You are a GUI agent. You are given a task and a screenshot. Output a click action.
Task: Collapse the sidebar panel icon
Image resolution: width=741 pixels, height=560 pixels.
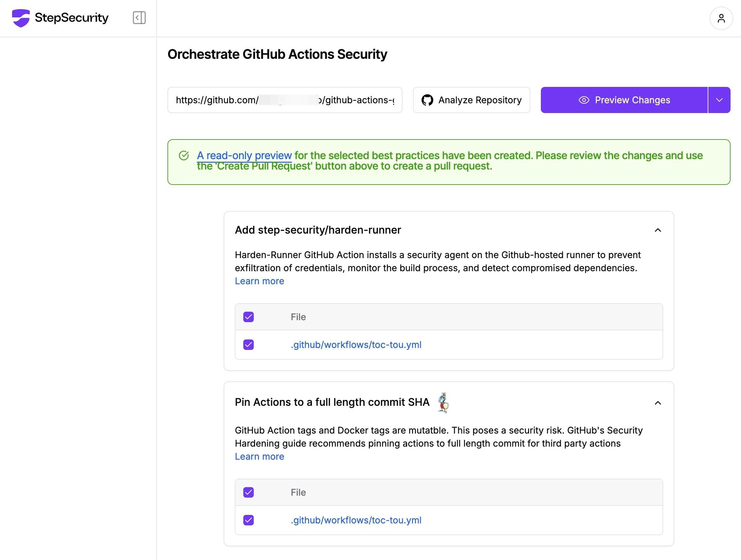(x=139, y=18)
